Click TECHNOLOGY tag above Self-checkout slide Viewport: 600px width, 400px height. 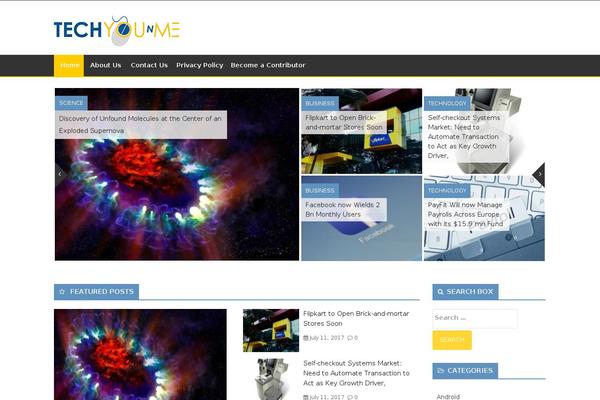click(x=447, y=103)
